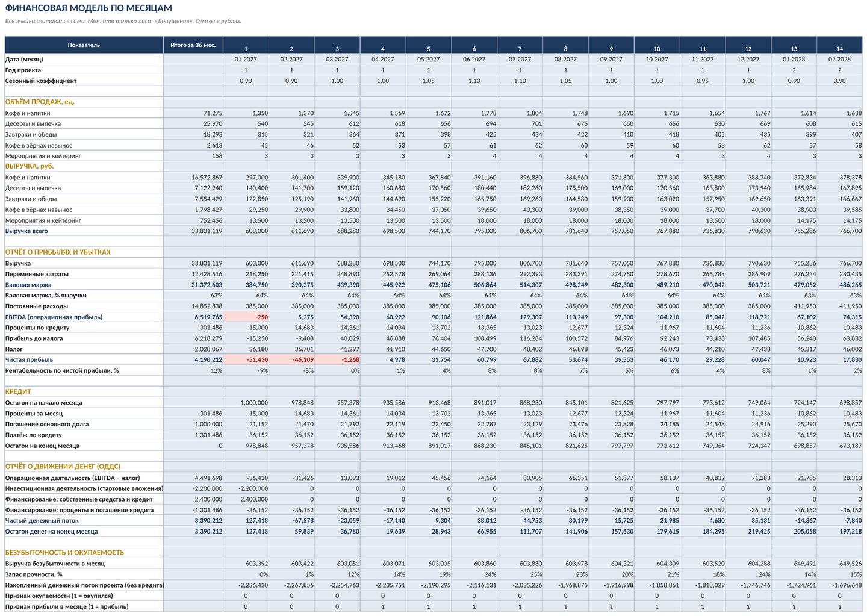The image size is (867, 616).
Task: Click heading "ОТЧЁТ О ДВИЖЕНИИ ДЕНЕГ (ОДДС)"
Action: (x=63, y=467)
